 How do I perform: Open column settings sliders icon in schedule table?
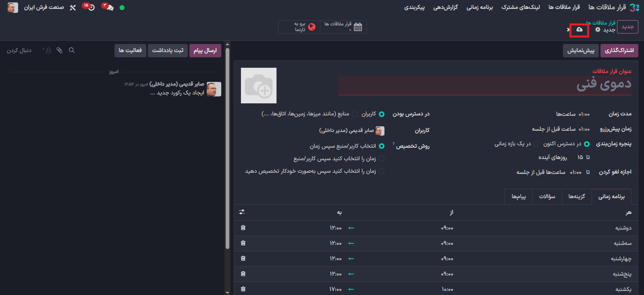coord(242,212)
